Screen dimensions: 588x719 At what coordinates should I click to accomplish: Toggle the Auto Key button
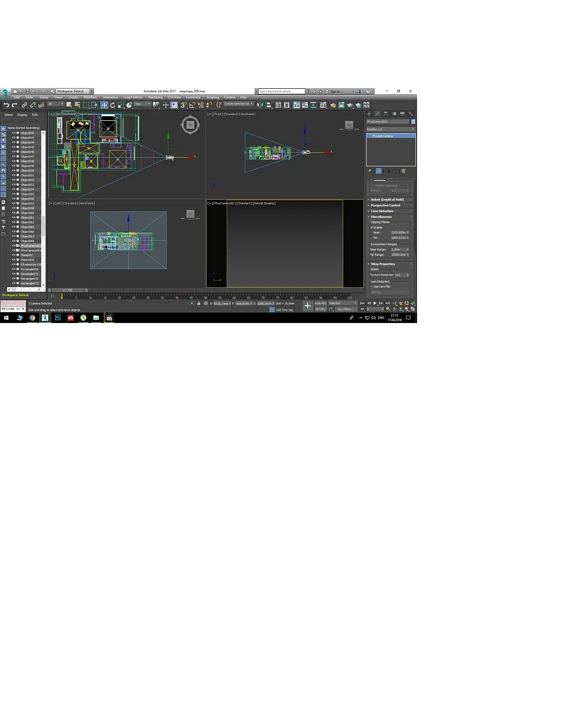point(320,303)
